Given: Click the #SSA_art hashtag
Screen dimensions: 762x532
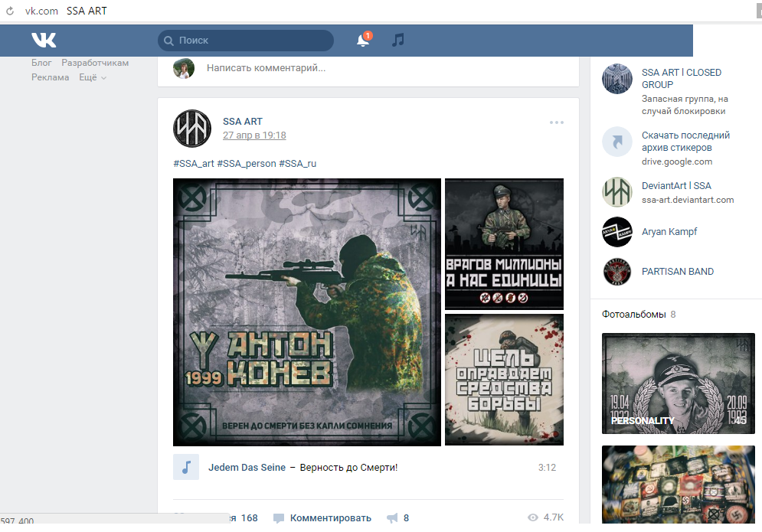Looking at the screenshot, I should tap(194, 164).
